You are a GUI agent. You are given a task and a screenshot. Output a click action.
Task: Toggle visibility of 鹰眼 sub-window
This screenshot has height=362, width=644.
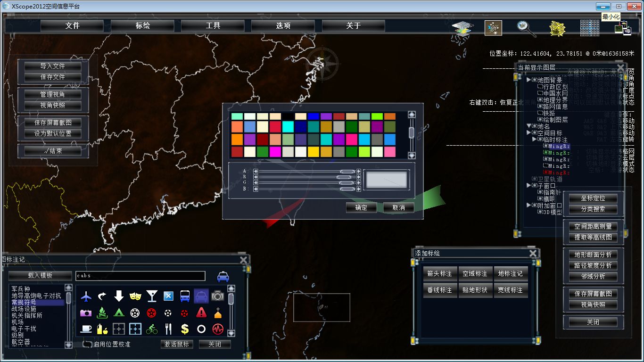[x=540, y=199]
